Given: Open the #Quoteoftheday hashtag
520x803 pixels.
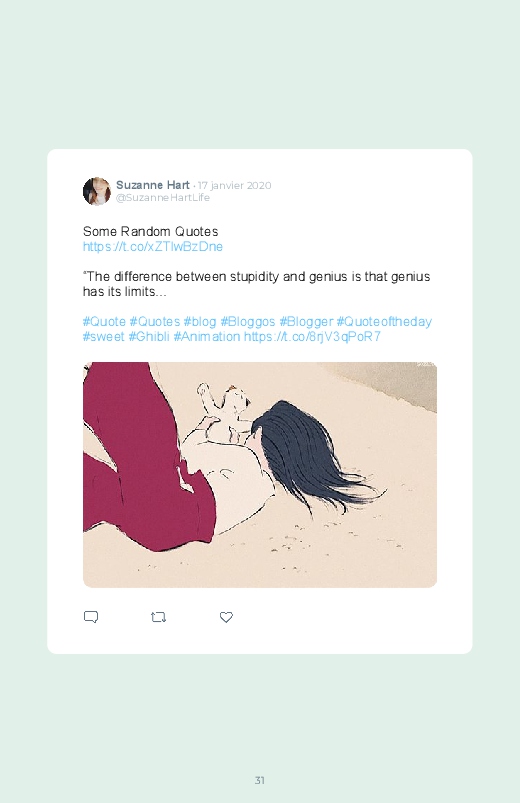Looking at the screenshot, I should (x=384, y=322).
